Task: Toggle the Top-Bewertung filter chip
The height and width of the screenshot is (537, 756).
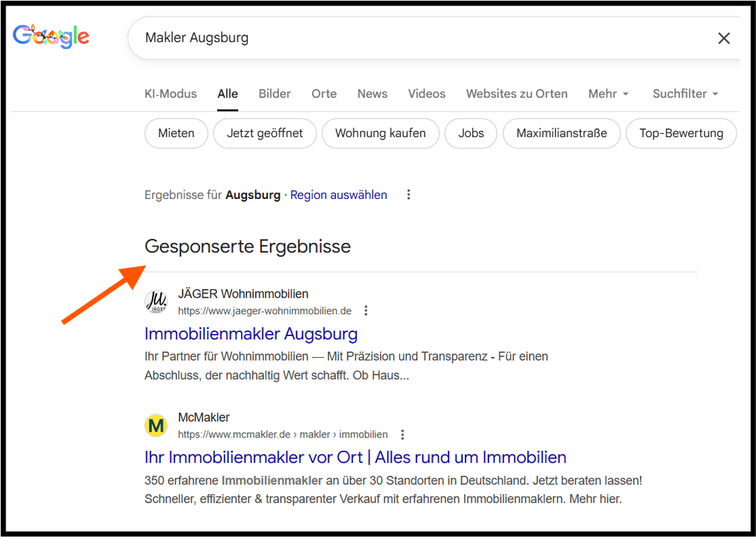Action: pyautogui.click(x=680, y=133)
